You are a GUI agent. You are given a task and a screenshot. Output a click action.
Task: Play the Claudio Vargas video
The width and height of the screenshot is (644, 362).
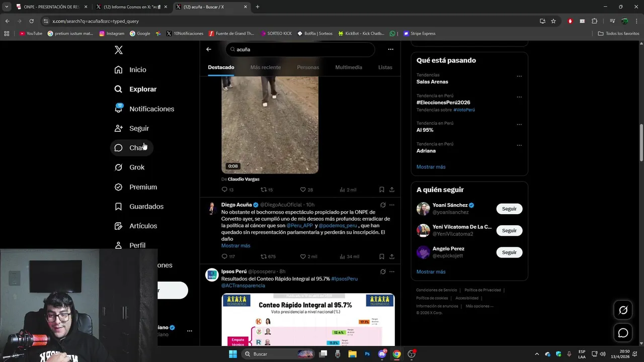coord(270,125)
